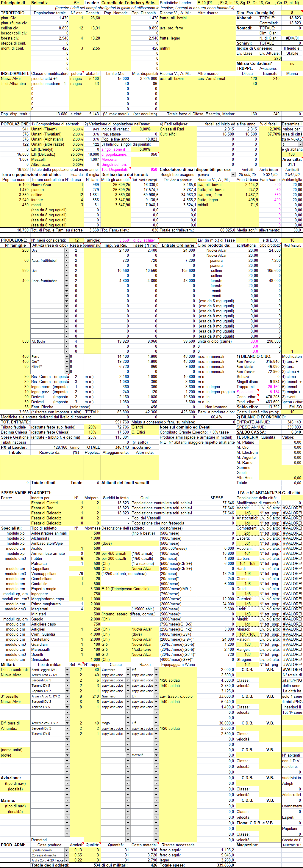The height and width of the screenshot is (868, 303).
Task: Expand the 'Oro*' mineral dropdown
Action: point(67,362)
